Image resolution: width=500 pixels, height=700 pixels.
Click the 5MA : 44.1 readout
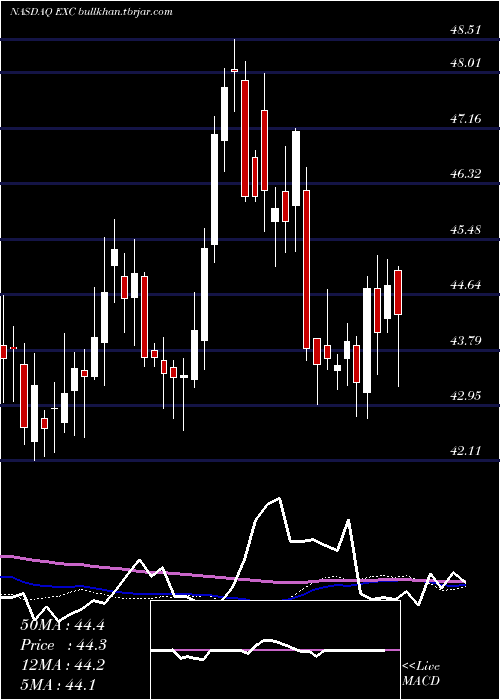click(58, 684)
